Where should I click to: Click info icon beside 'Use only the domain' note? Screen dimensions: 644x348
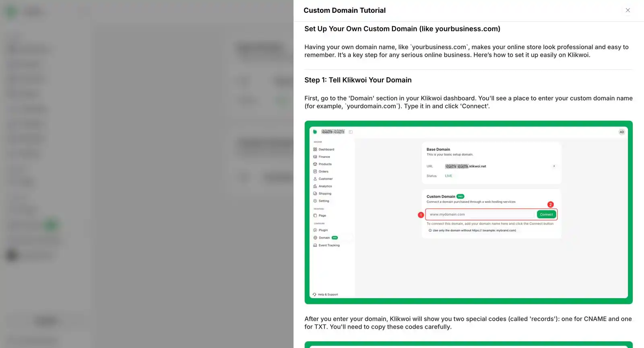click(430, 231)
